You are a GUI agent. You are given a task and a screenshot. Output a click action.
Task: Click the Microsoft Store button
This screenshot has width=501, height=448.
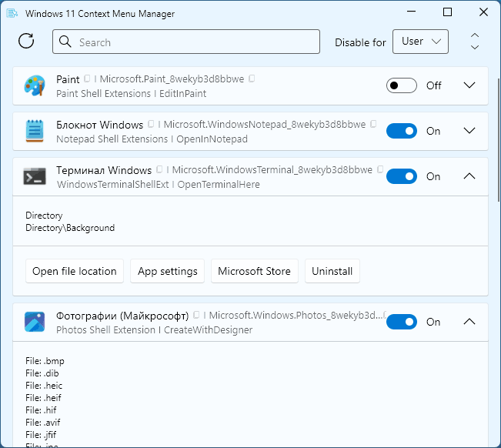(x=254, y=271)
